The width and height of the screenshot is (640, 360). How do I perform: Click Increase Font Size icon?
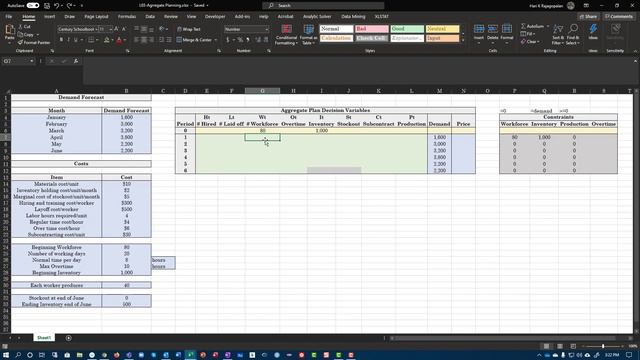click(x=116, y=29)
